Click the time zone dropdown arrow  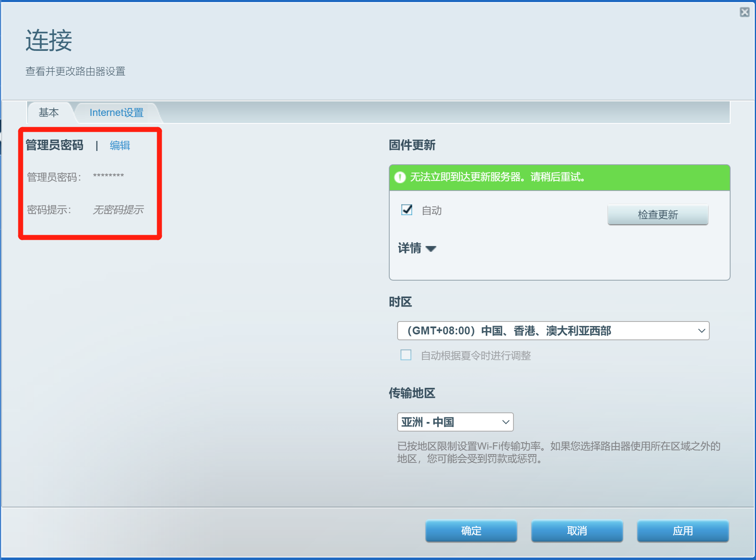[x=701, y=331]
